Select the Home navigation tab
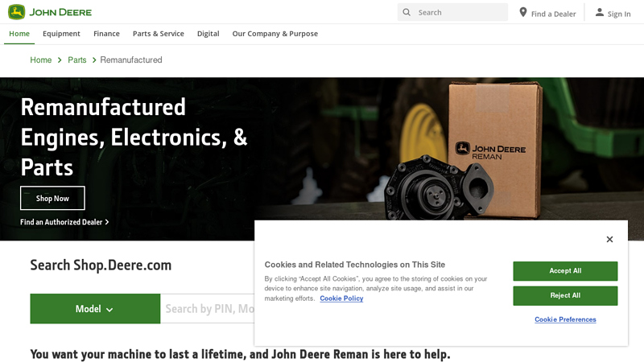This screenshot has height=362, width=644. click(x=19, y=34)
